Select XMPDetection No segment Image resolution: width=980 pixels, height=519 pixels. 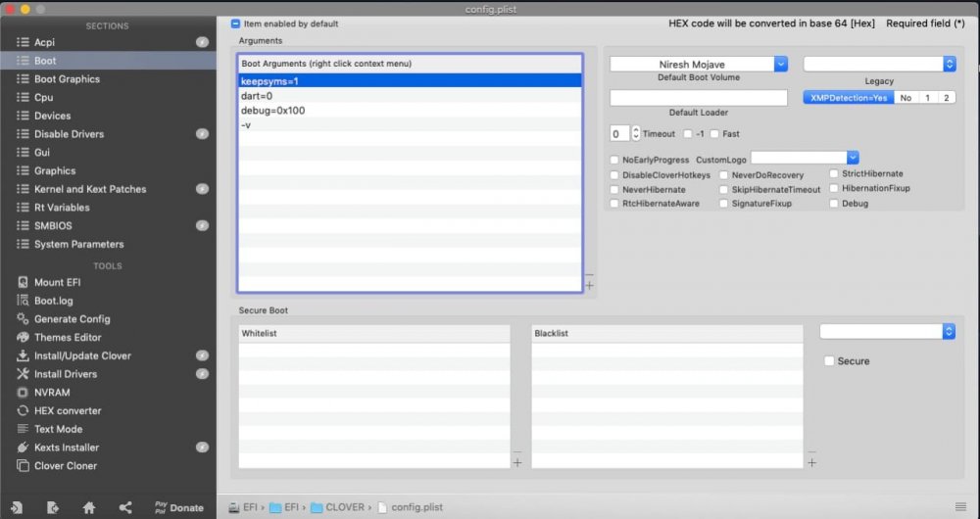(x=906, y=97)
